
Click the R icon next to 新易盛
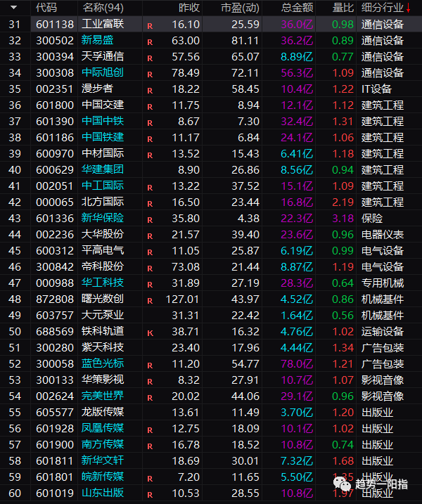(150, 42)
